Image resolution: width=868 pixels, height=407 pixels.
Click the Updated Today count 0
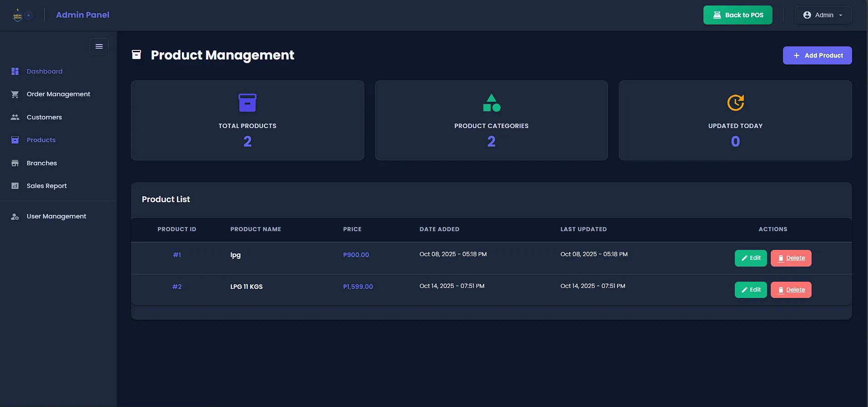pos(735,142)
